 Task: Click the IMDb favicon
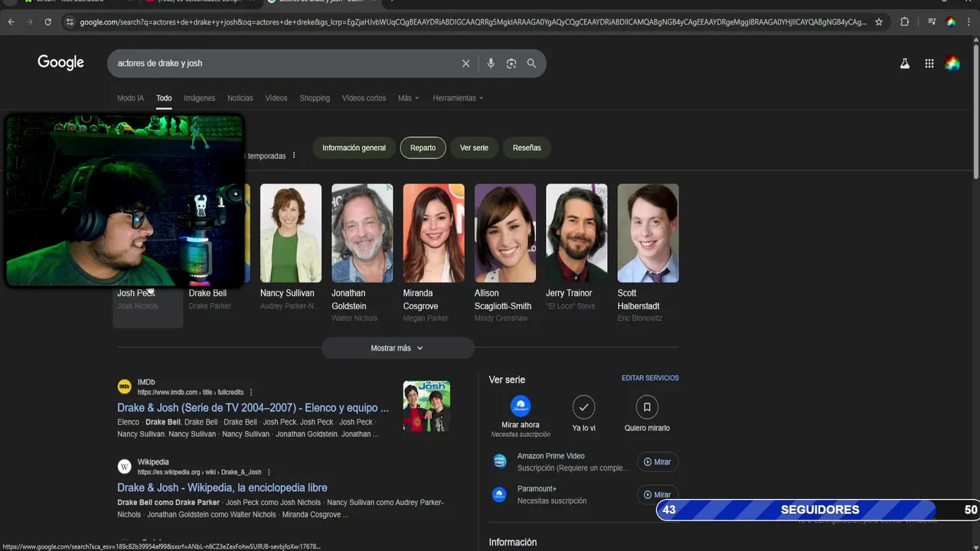pyautogui.click(x=124, y=387)
